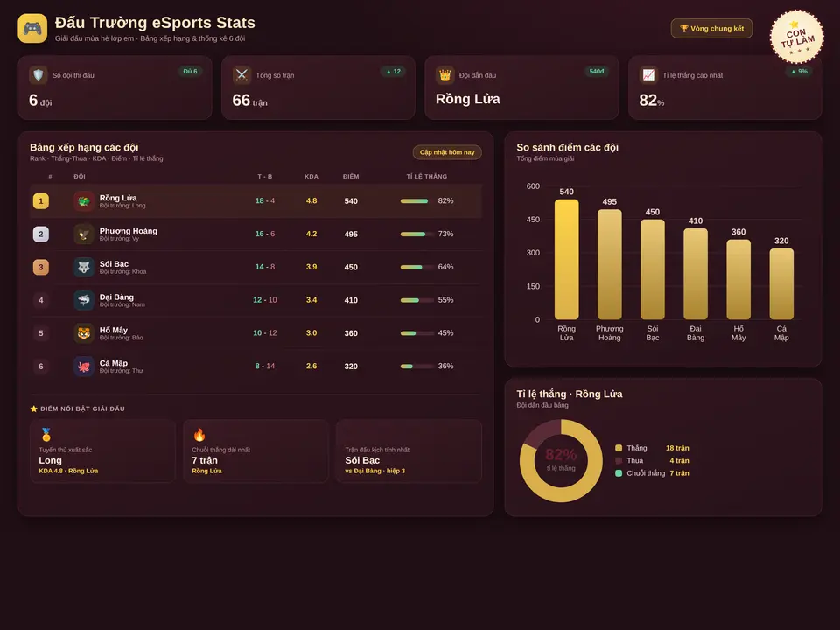Click Rồng Lửa dragon team avatar
This screenshot has height=630, width=840.
[84, 201]
